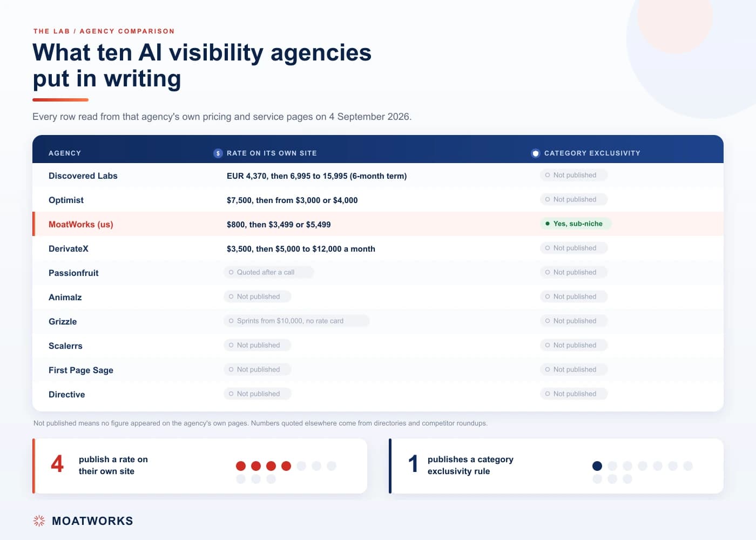
Task: Click Animalz's exclusivity 'Not published' pill
Action: [x=573, y=296]
